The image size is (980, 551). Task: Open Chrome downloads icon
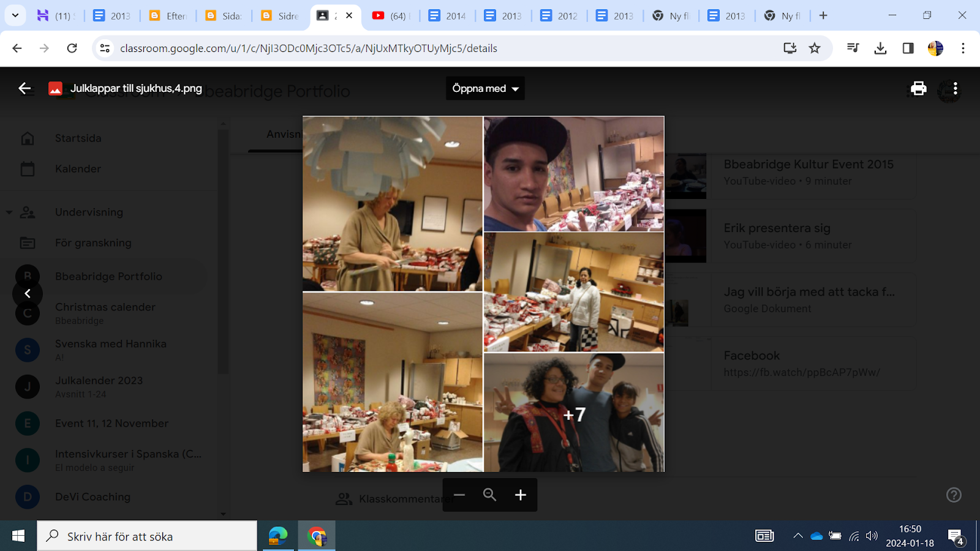(880, 48)
